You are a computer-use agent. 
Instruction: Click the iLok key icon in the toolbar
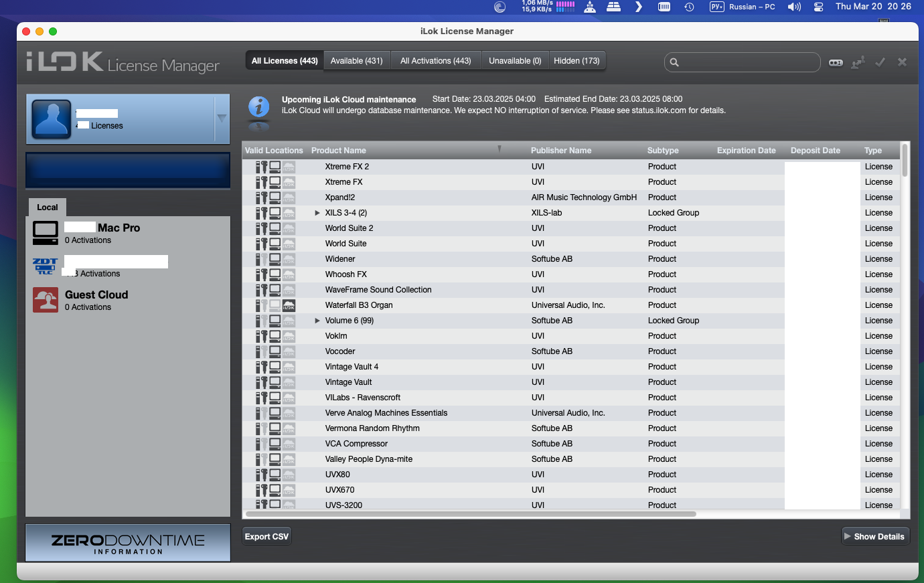coord(836,62)
